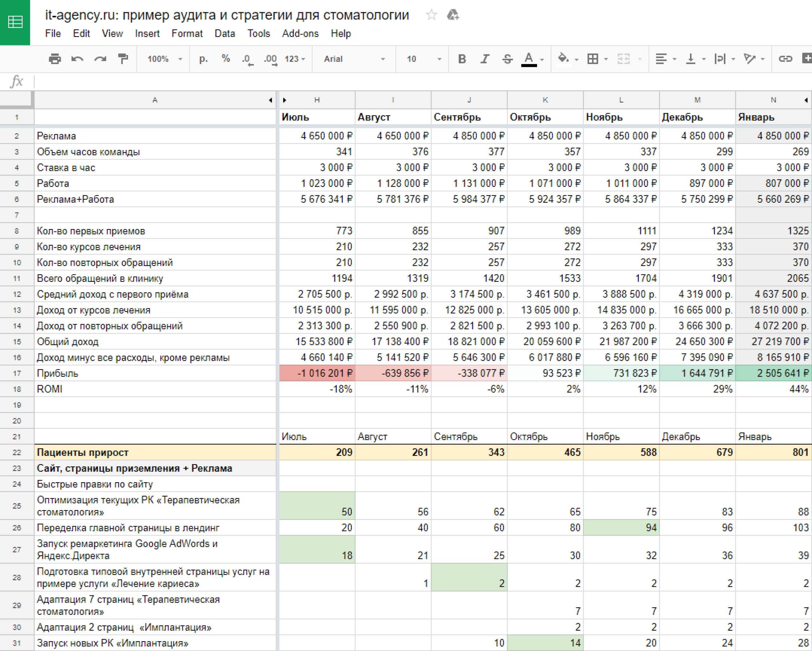Viewport: 812px width, 651px height.
Task: Undo the last action
Action: [77, 59]
